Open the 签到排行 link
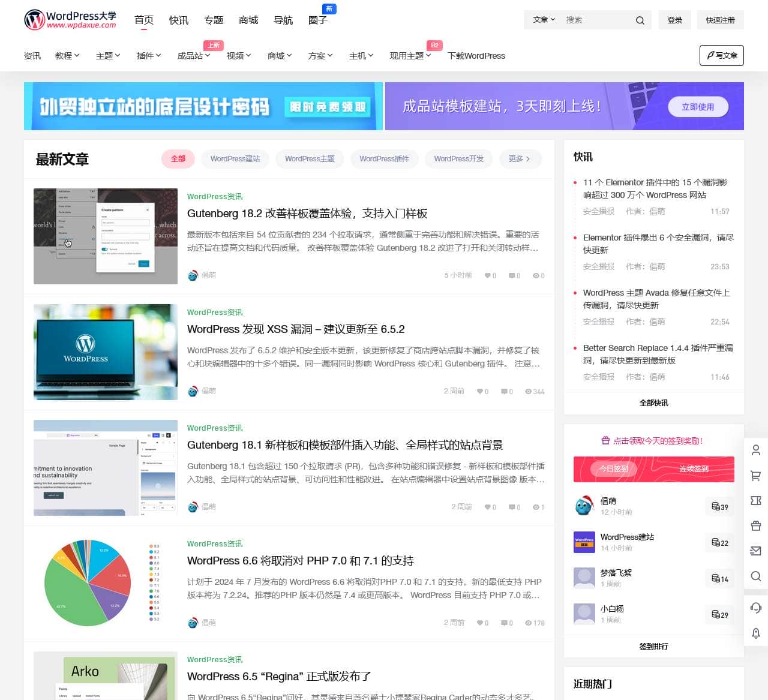 click(654, 647)
